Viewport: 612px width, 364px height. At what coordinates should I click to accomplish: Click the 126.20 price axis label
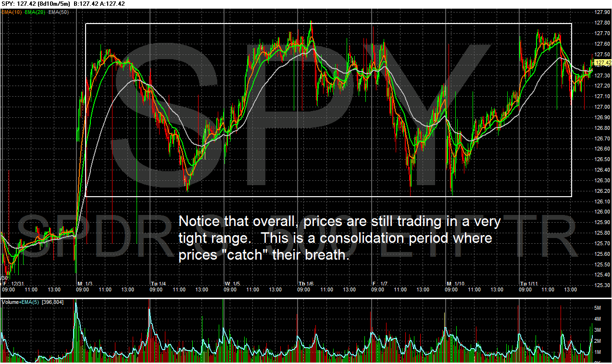[x=602, y=191]
